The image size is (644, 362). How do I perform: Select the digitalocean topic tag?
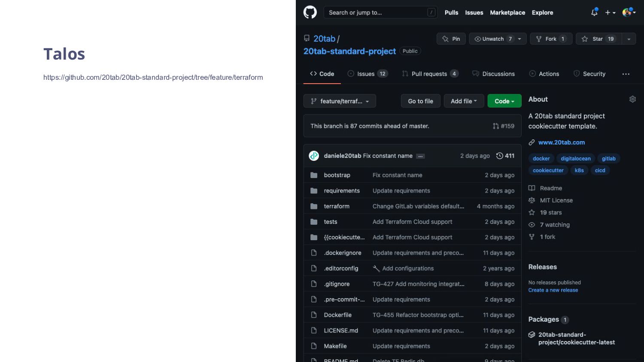(x=576, y=159)
